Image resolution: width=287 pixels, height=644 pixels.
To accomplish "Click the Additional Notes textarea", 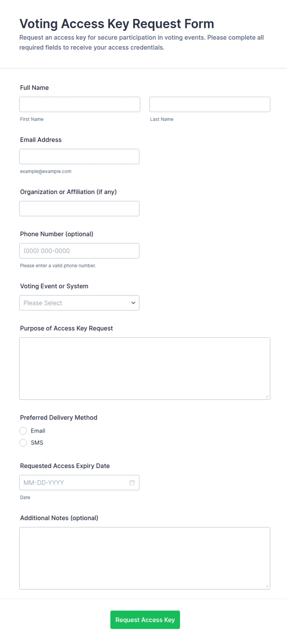I will 145,558.
